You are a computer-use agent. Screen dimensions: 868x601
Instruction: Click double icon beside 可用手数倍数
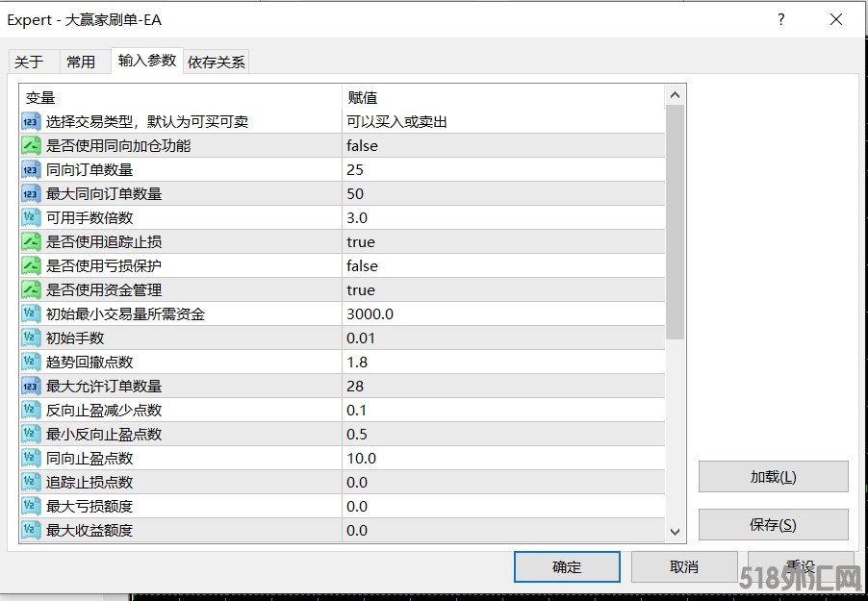[31, 217]
